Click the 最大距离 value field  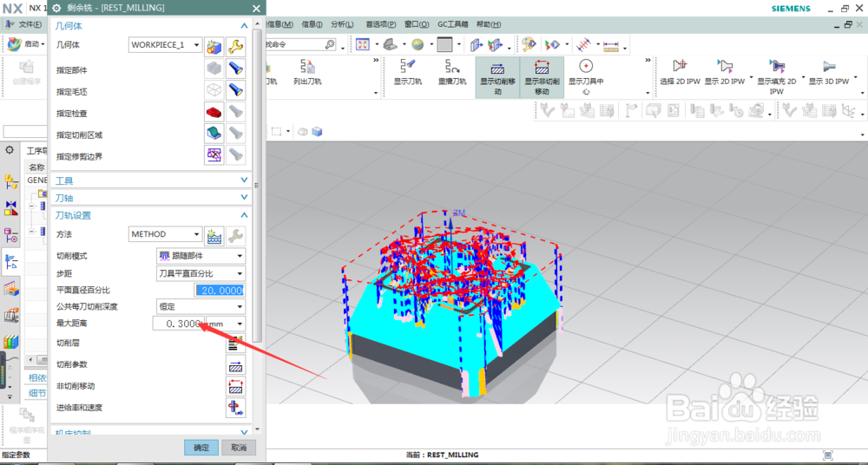click(178, 324)
